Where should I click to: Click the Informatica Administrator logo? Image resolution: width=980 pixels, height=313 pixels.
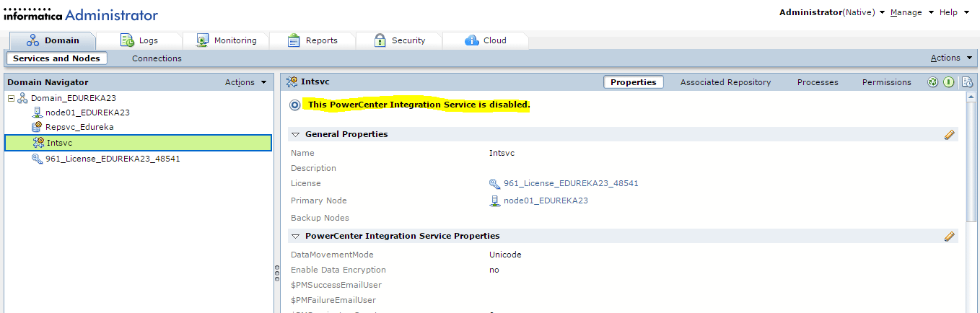click(81, 14)
